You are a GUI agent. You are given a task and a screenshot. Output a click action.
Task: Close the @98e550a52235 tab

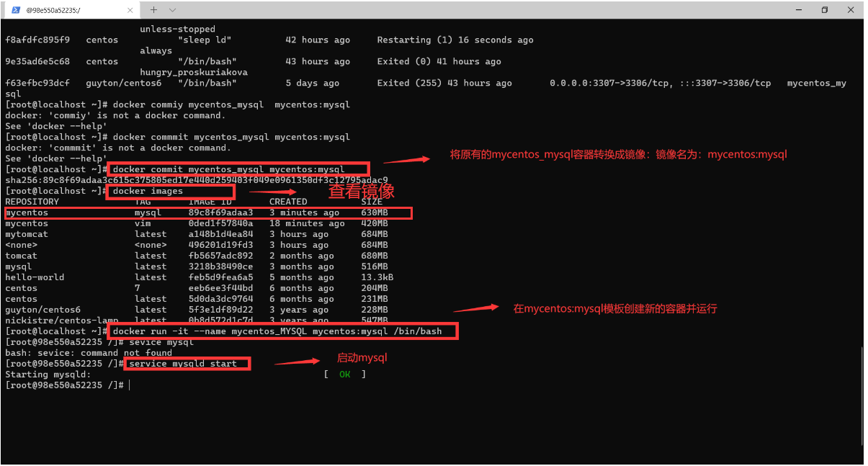[x=130, y=10]
